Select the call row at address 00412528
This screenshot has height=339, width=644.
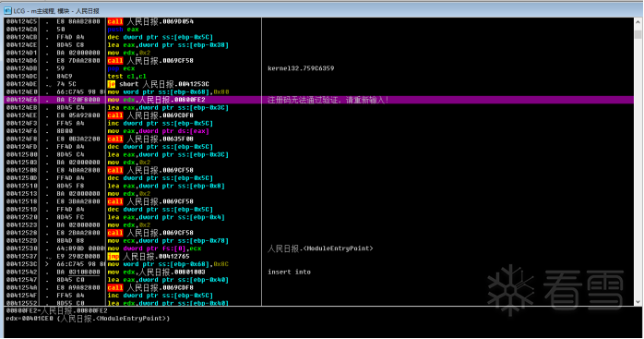click(x=150, y=233)
